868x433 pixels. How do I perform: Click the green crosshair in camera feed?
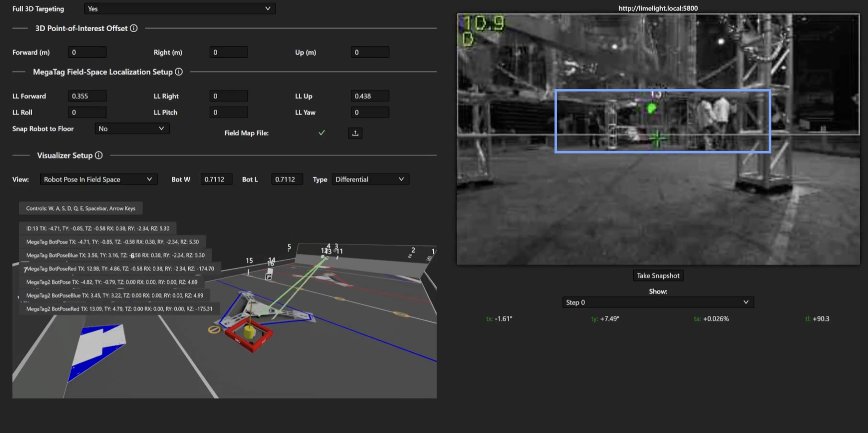coord(657,139)
